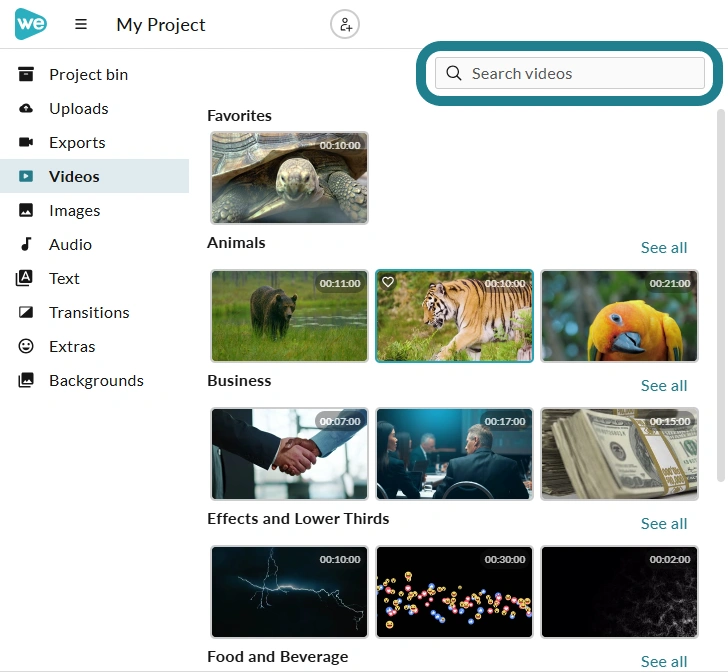Click the video list vertical scrollbar
The width and height of the screenshot is (728, 672).
click(x=721, y=295)
